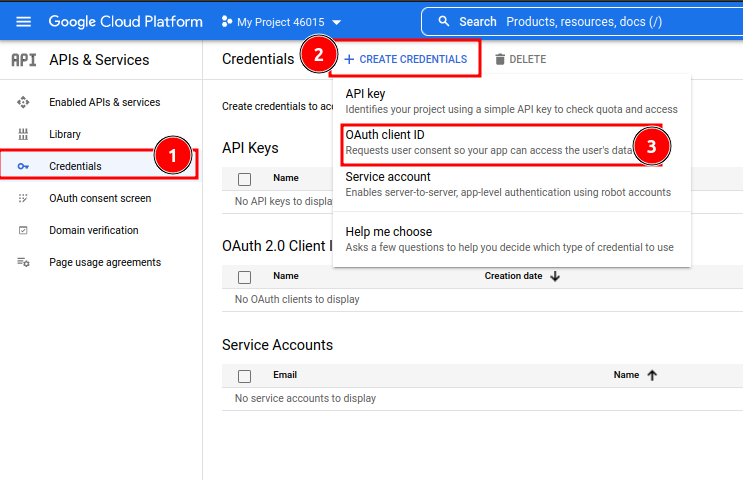Image resolution: width=743 pixels, height=480 pixels.
Task: Open the Library page
Action: pos(65,134)
